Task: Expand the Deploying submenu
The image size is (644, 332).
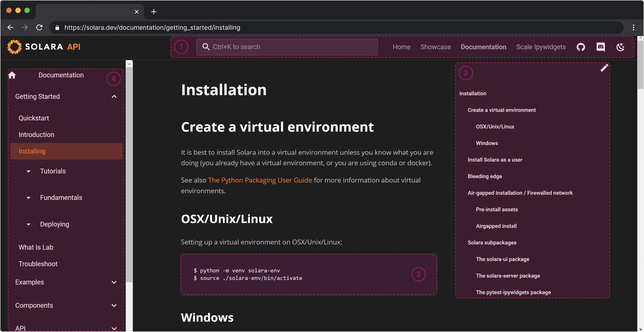Action: 28,224
